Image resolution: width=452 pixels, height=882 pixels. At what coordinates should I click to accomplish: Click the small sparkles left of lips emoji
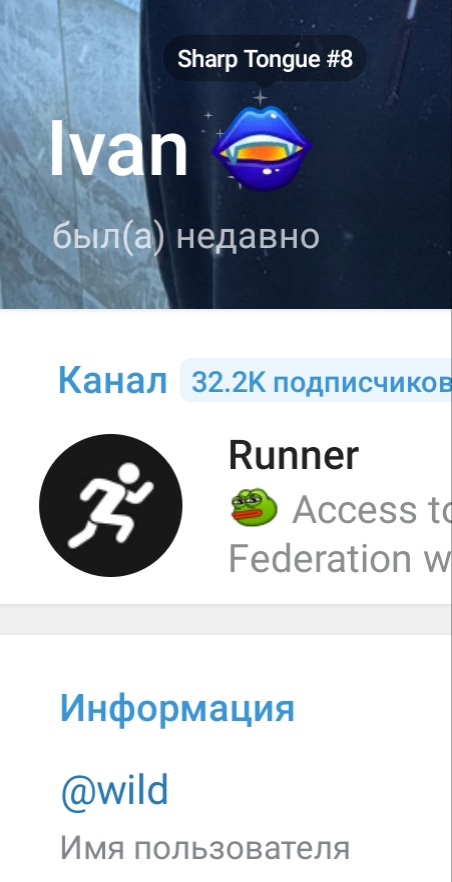213,124
